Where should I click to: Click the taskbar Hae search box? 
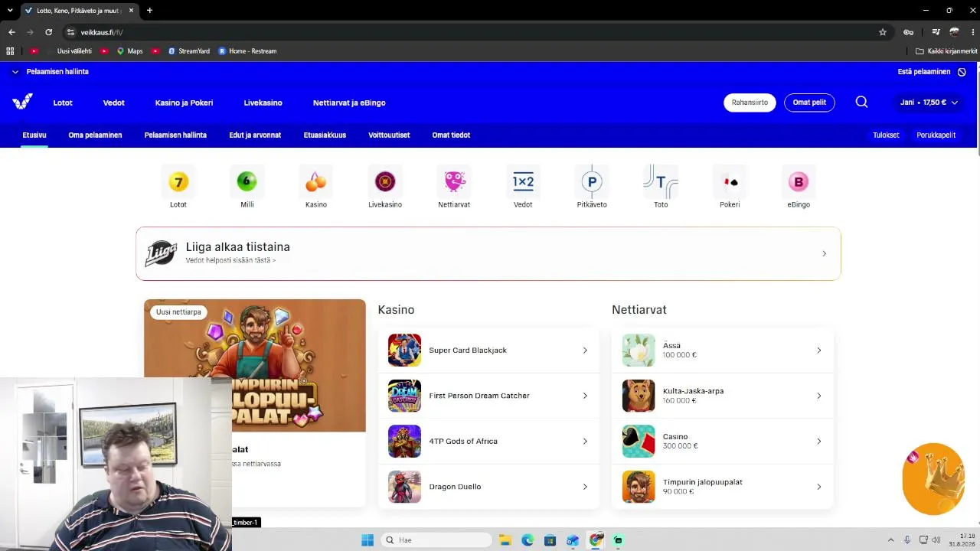pos(436,540)
